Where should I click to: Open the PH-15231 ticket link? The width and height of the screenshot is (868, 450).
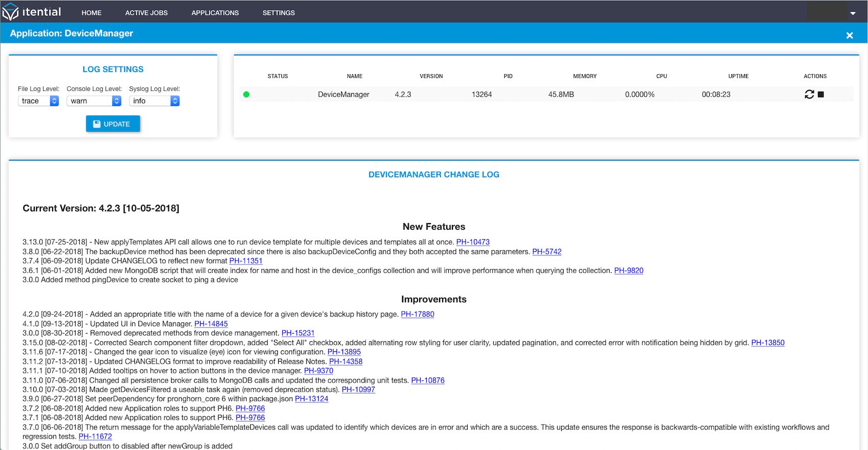click(x=298, y=333)
